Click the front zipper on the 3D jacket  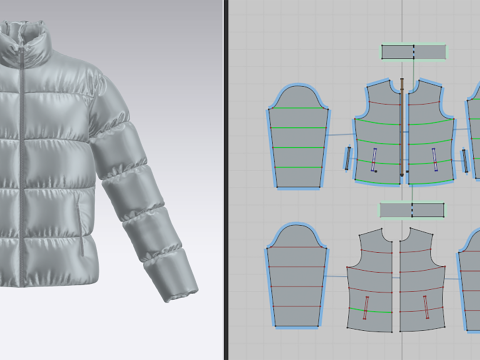pyautogui.click(x=22, y=167)
